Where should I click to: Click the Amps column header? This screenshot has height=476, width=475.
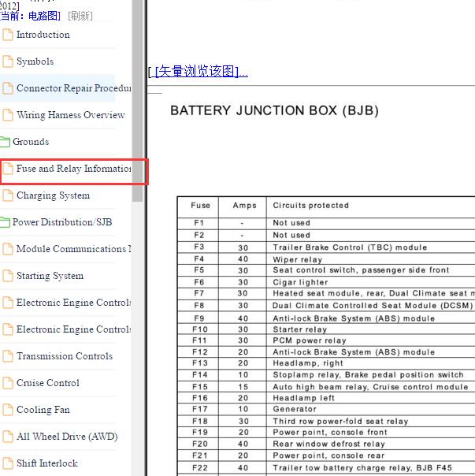(x=244, y=206)
